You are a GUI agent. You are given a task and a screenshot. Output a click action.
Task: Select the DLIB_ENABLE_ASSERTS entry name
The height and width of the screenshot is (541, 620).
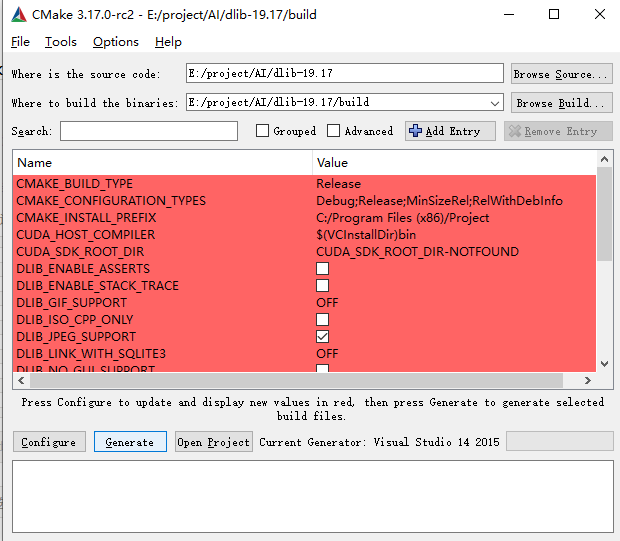[x=83, y=269]
